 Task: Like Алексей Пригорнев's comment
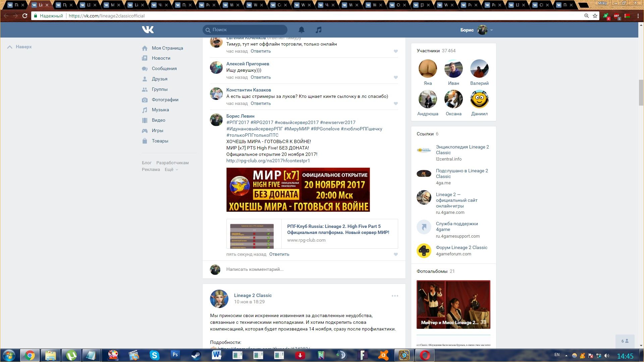396,77
